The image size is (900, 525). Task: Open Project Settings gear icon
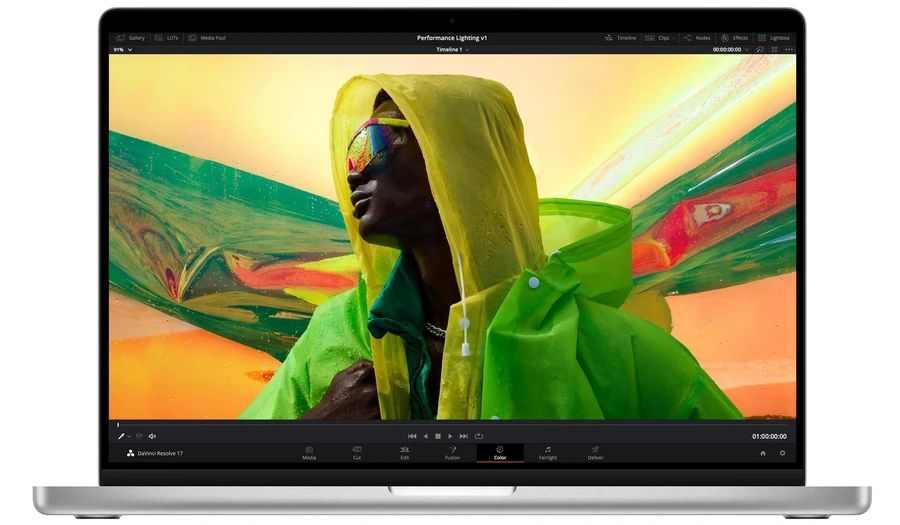tap(782, 453)
